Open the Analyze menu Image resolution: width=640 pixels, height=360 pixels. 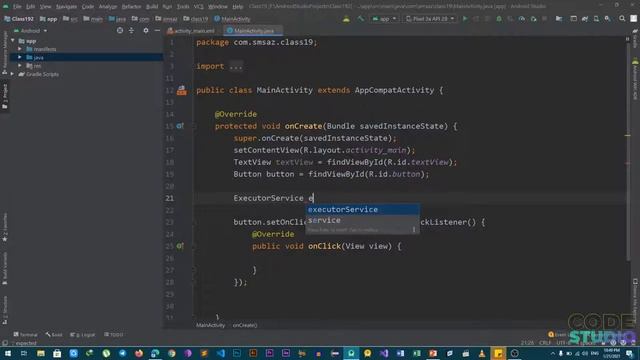108,7
